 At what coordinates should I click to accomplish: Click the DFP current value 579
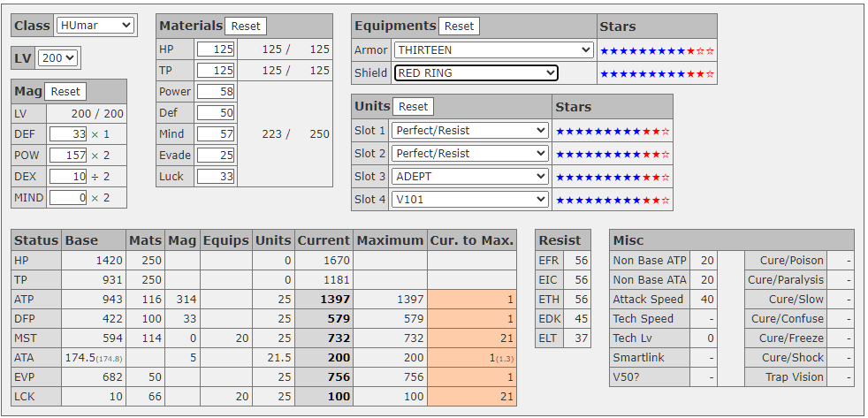[x=339, y=319]
